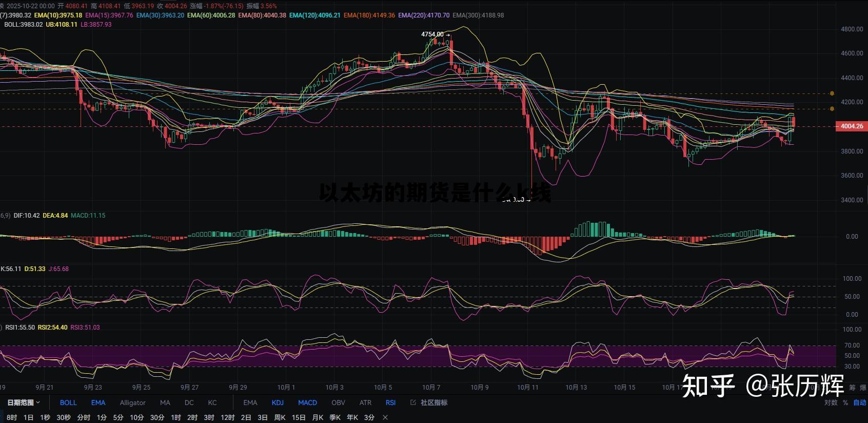
Task: Select the 1日 timeframe
Action: 29,418
